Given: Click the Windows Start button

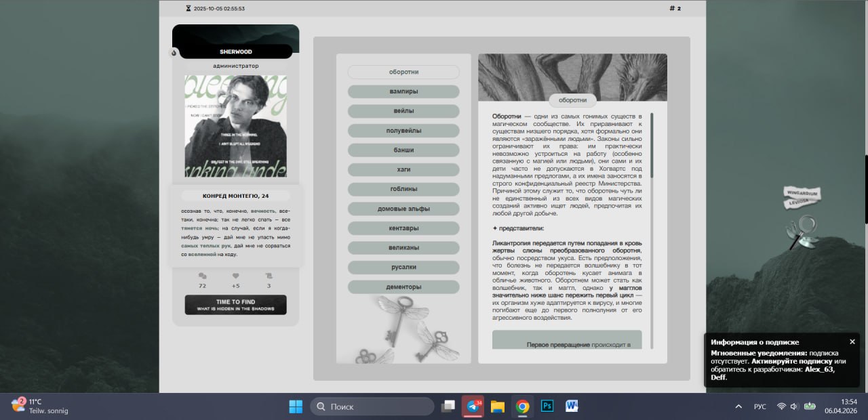Looking at the screenshot, I should [296, 406].
